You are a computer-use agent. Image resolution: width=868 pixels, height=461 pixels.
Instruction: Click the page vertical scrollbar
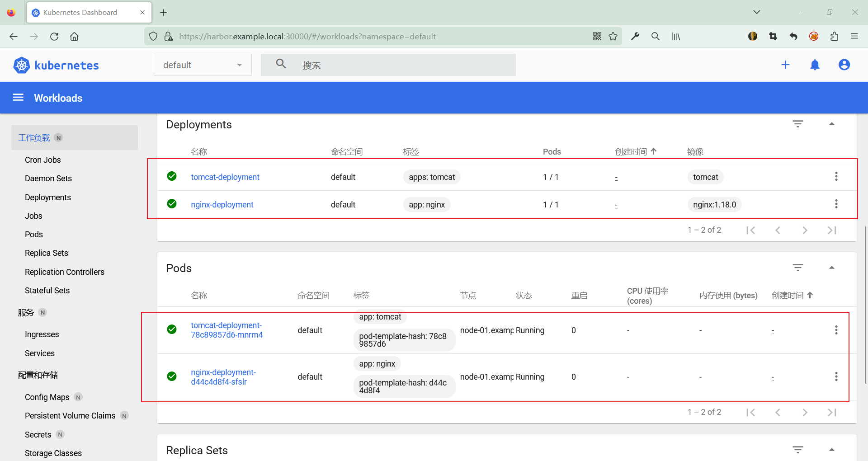865,305
